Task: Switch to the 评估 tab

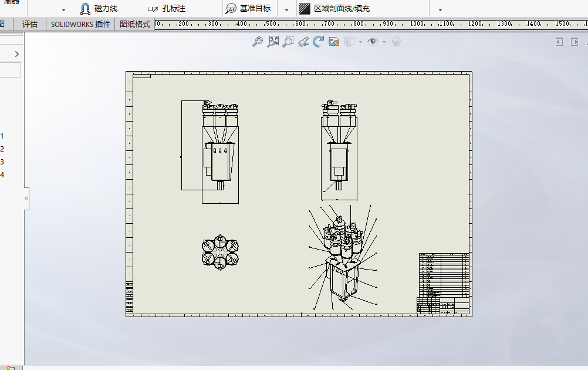Action: [29, 25]
